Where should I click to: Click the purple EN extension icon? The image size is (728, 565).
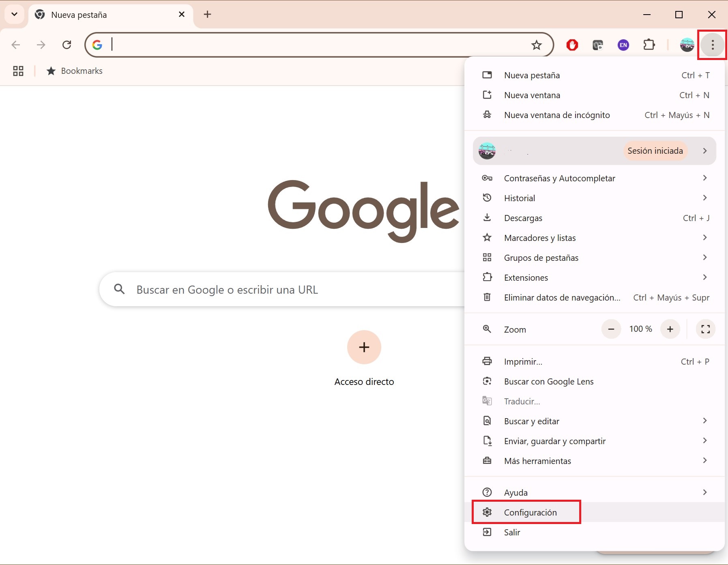click(623, 45)
